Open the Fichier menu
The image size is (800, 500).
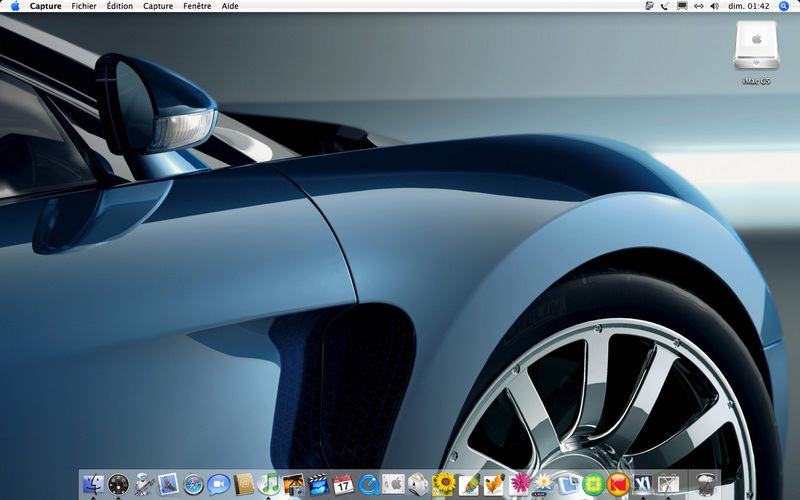pos(84,6)
